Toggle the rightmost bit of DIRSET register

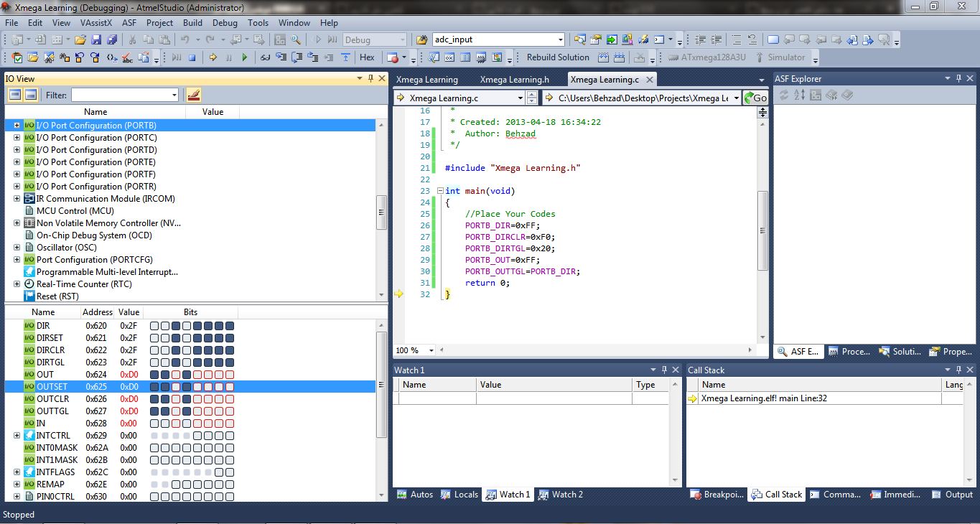pos(230,338)
